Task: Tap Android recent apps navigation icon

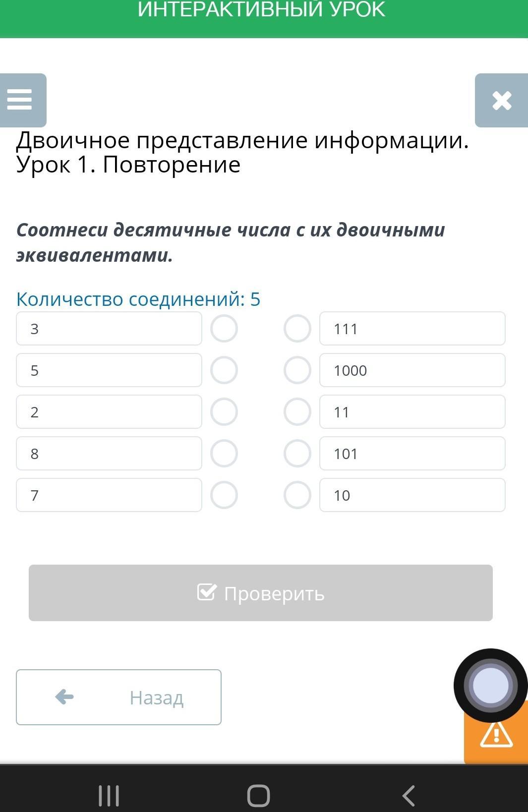Action: click(x=109, y=796)
